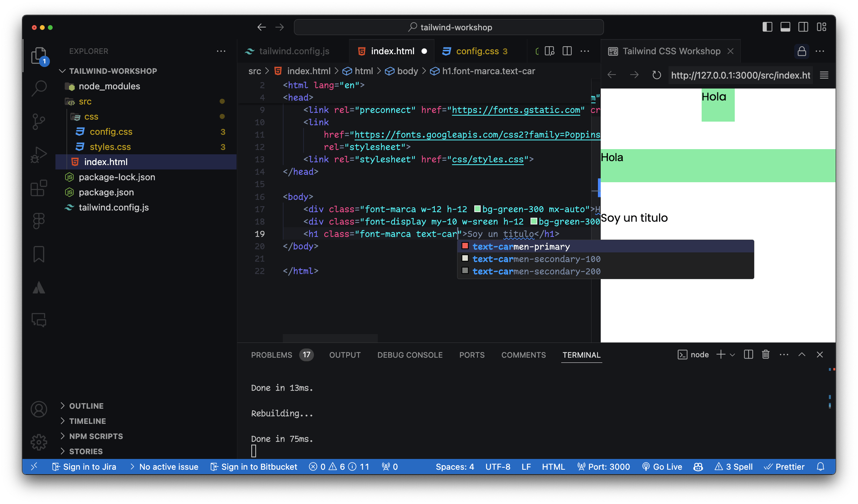The width and height of the screenshot is (858, 504).
Task: Expand the NPM SCRIPTS section
Action: (x=96, y=436)
